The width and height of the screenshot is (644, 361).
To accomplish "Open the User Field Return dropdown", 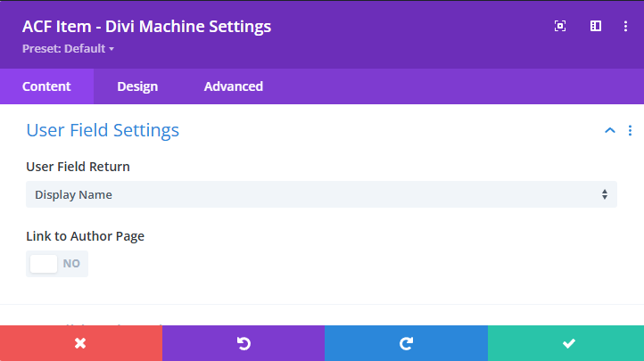I will click(x=321, y=194).
